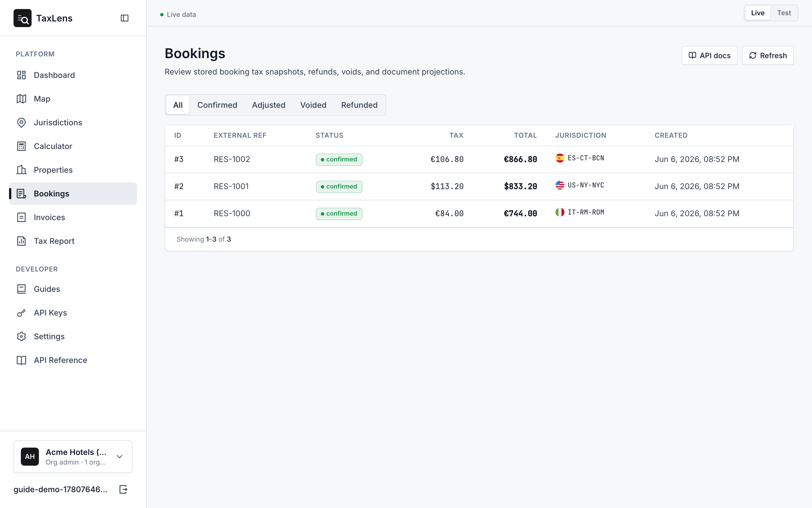Select the Adjusted tab

tap(268, 105)
